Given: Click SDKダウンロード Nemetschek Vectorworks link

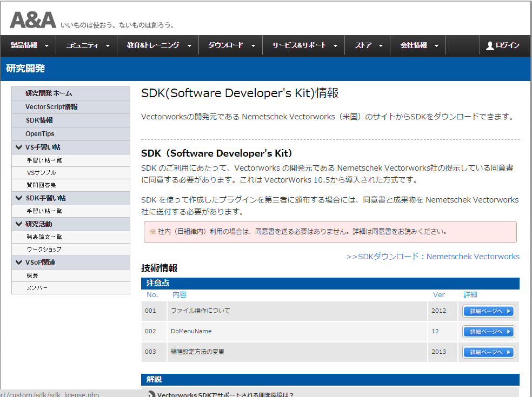Looking at the screenshot, I should click(x=433, y=257).
